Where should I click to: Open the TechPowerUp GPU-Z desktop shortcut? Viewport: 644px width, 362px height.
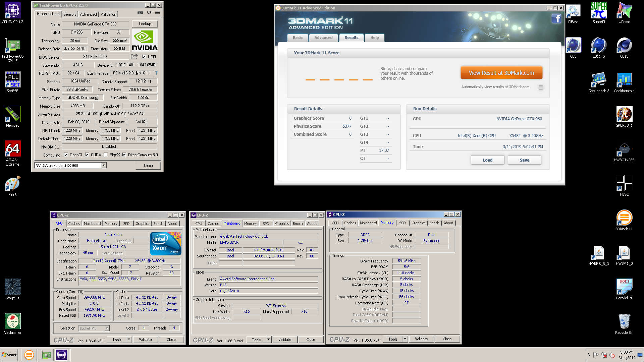(12, 50)
